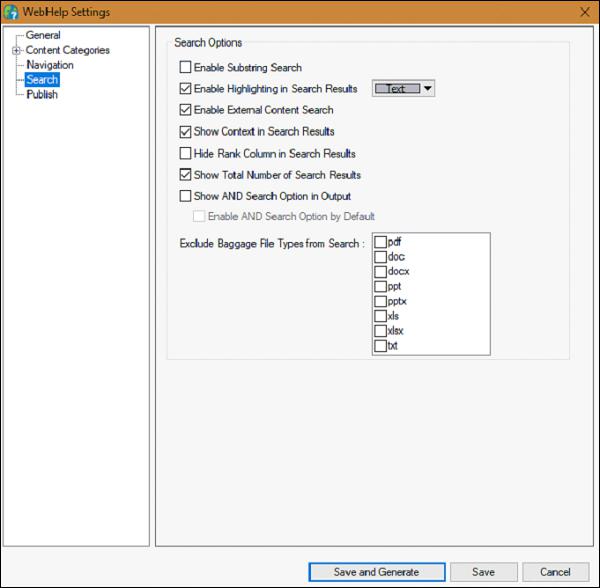
Task: Uncheck Enable External Content Search
Action: pyautogui.click(x=185, y=110)
